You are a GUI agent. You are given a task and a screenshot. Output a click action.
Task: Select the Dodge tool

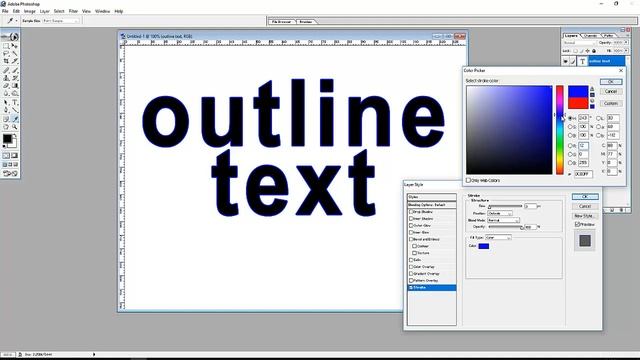tap(15, 93)
